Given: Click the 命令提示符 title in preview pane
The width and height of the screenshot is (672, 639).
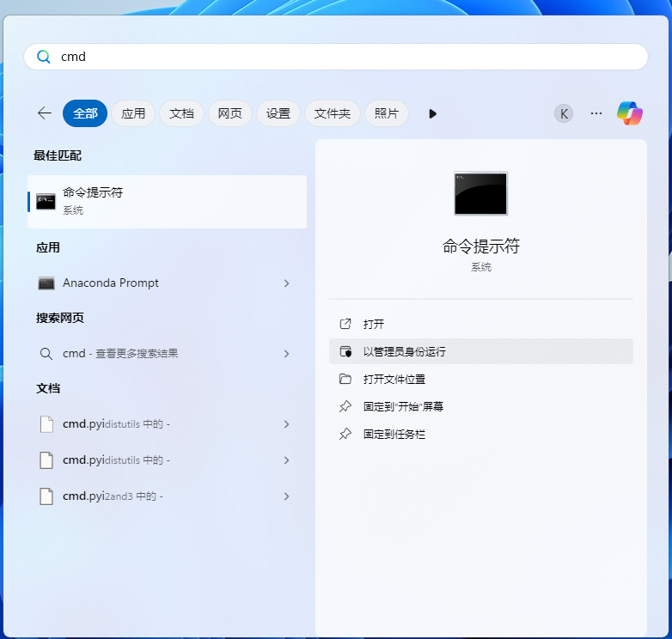Looking at the screenshot, I should [x=481, y=246].
